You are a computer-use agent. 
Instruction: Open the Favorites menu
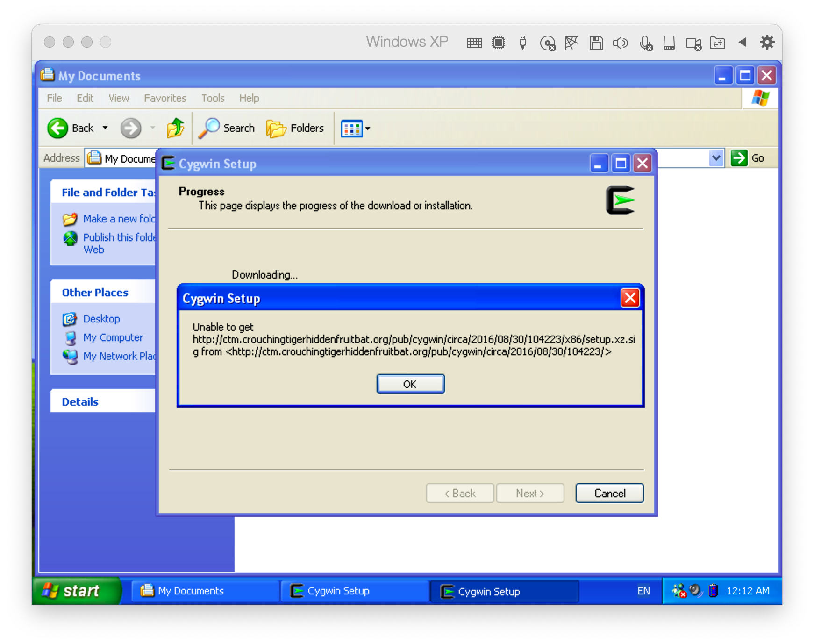164,98
